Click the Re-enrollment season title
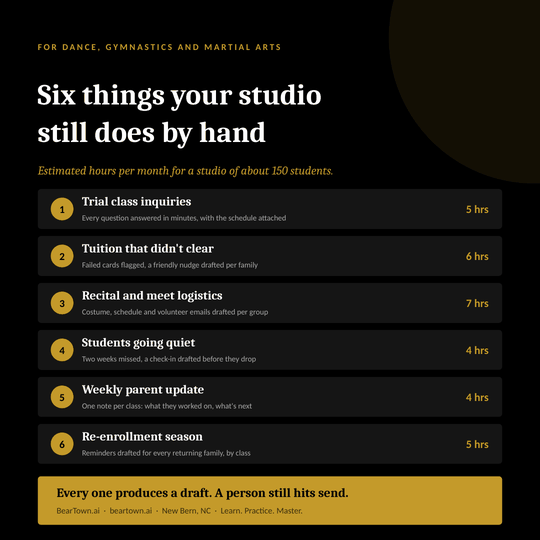This screenshot has height=540, width=540. click(x=142, y=437)
